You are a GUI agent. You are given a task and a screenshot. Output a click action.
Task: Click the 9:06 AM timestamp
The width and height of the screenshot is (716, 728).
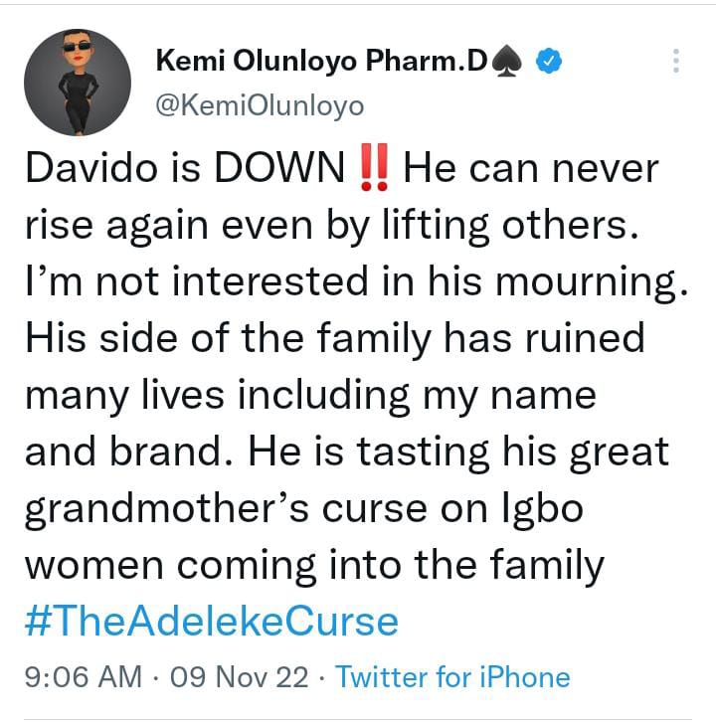83,678
